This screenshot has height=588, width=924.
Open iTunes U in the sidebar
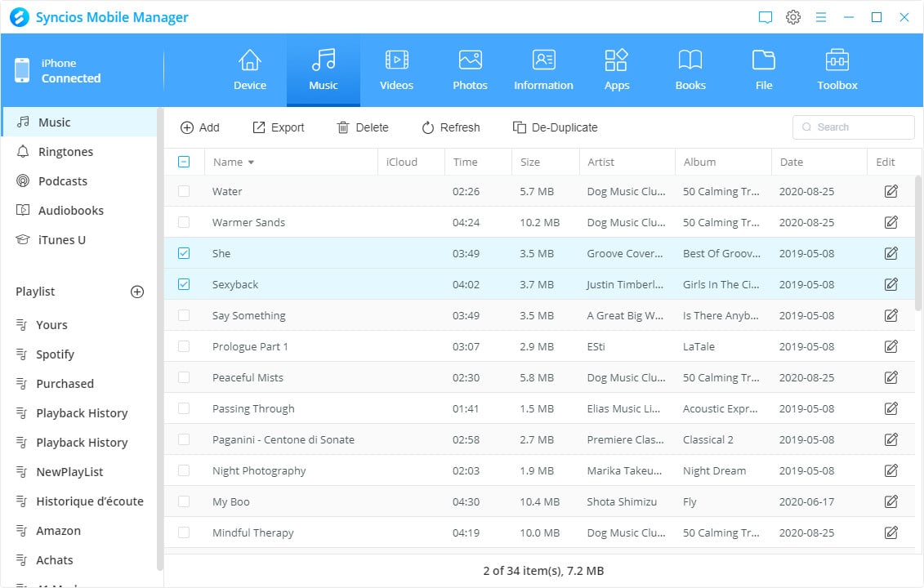[x=79, y=240]
